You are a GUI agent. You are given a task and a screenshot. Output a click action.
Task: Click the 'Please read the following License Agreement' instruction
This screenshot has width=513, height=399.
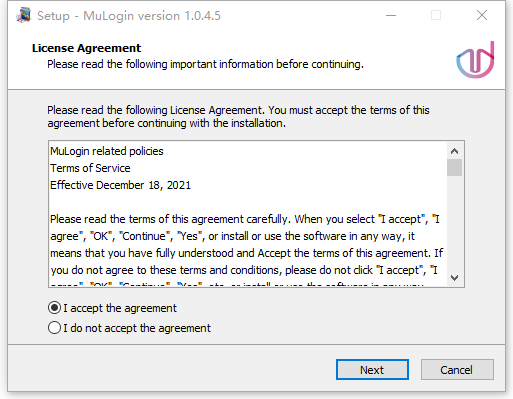[x=238, y=117]
